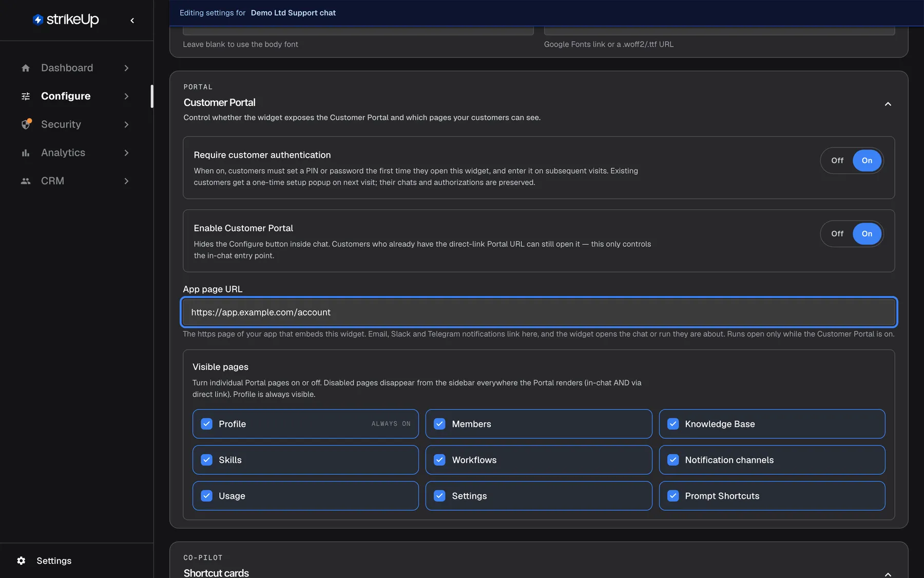Uncheck the Workflows page checkbox
Viewport: 924px width, 578px height.
pyautogui.click(x=439, y=460)
